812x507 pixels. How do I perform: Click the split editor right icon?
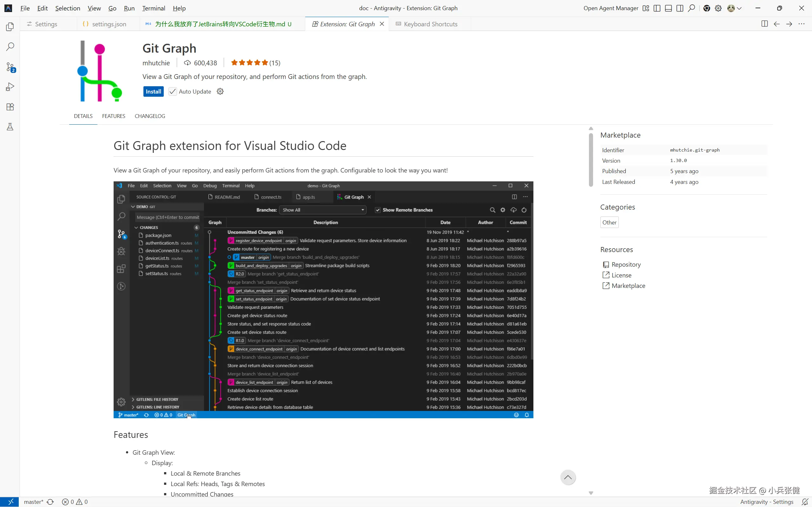pos(764,24)
